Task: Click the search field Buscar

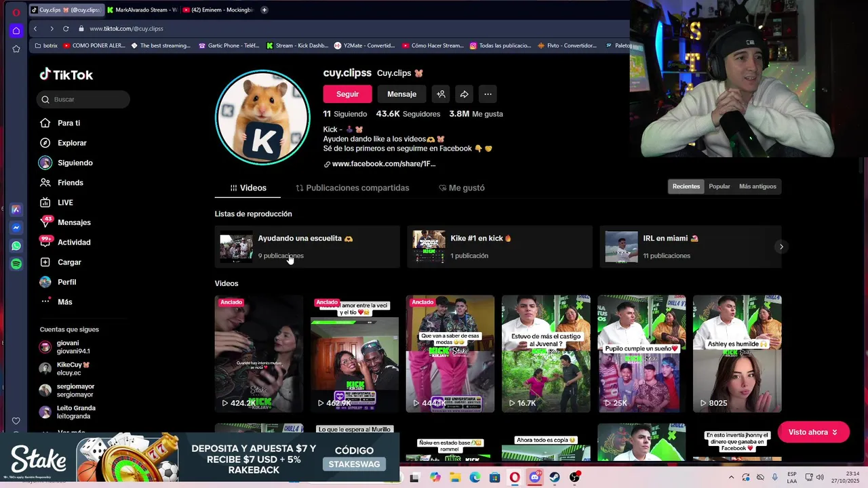Action: tap(83, 100)
